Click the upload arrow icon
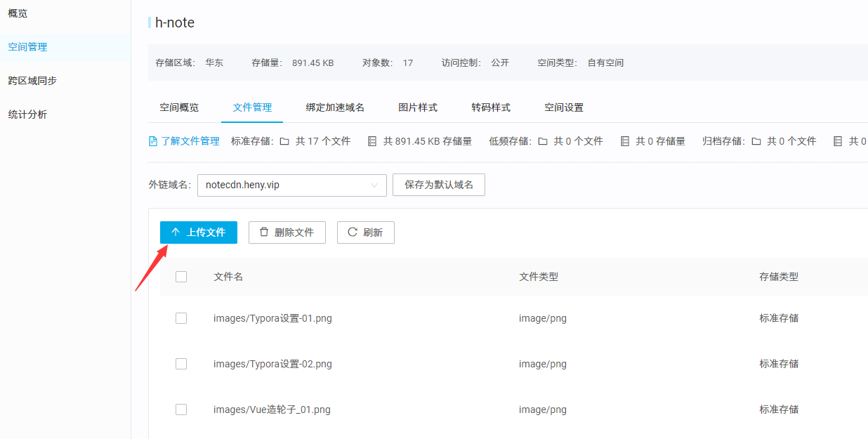 (176, 232)
